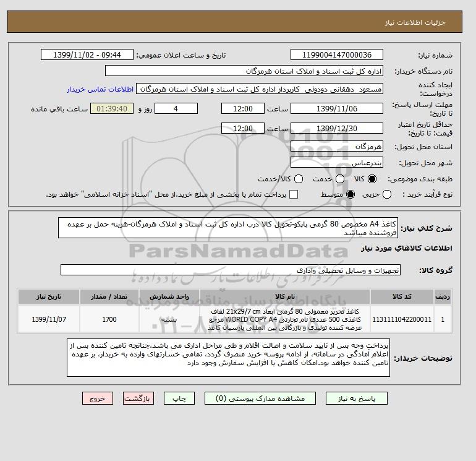Click the need date cell 1399/11/07
The image size is (476, 461).
coord(49,319)
